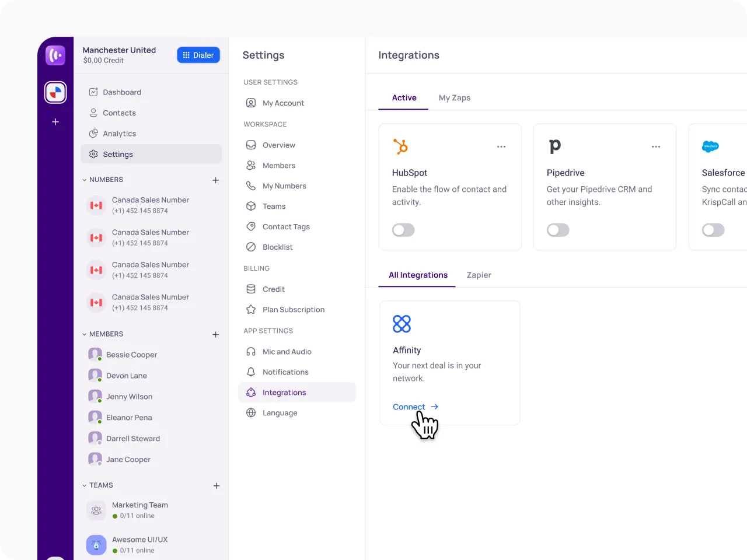Click the Affinity card title
Image resolution: width=747 pixels, height=560 pixels.
pos(407,351)
